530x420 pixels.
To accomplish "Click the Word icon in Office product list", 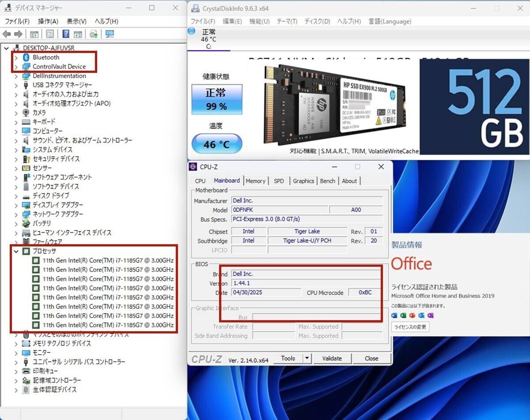I will 394,315.
